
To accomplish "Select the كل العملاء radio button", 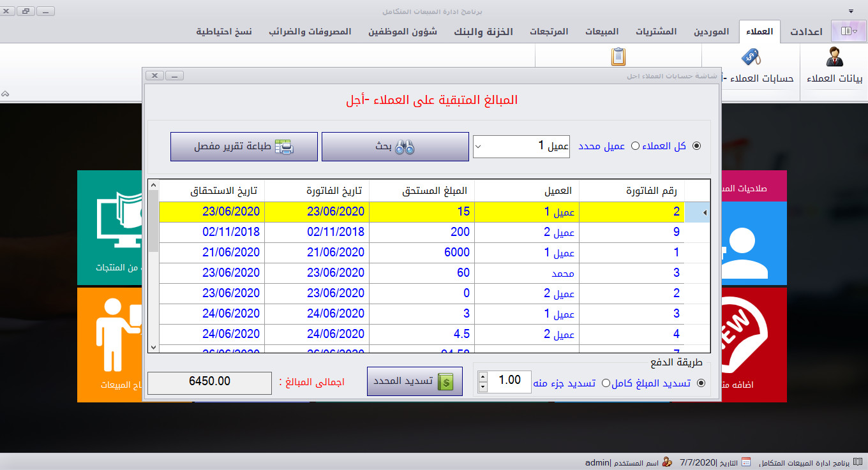I will coord(696,145).
